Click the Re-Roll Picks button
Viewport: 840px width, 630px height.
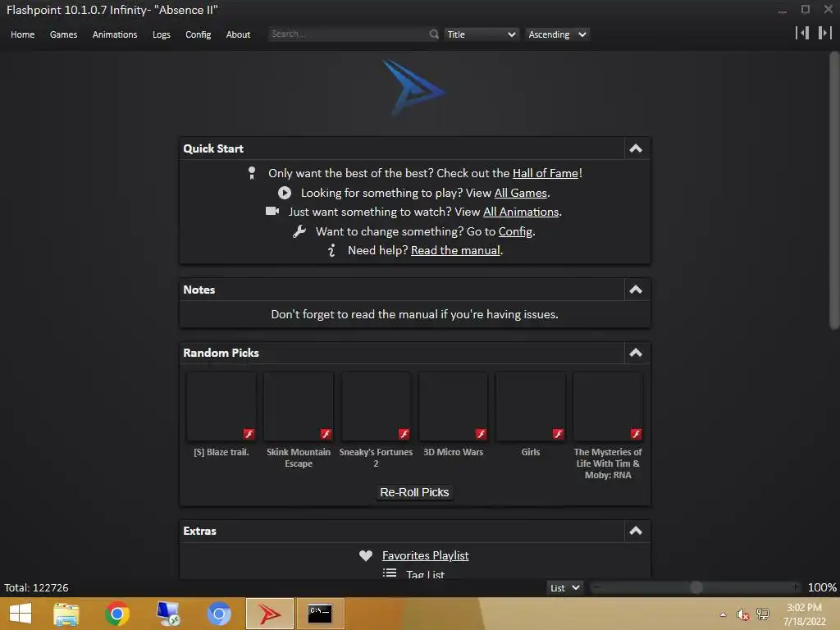pos(414,492)
